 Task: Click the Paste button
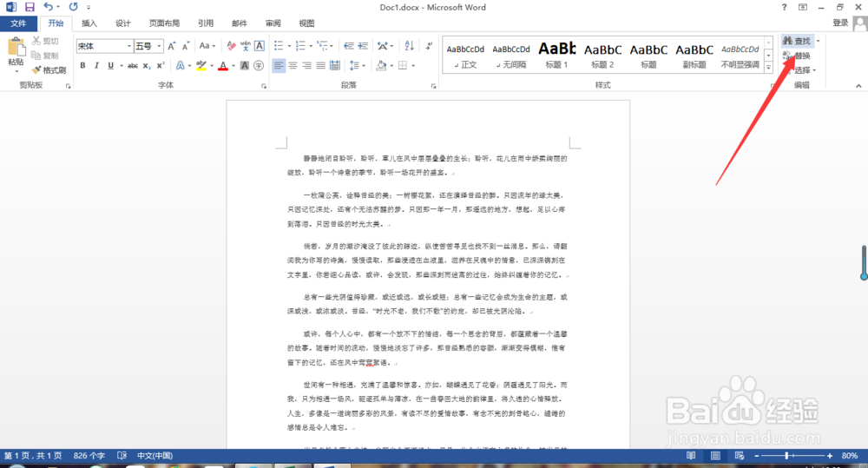point(16,56)
